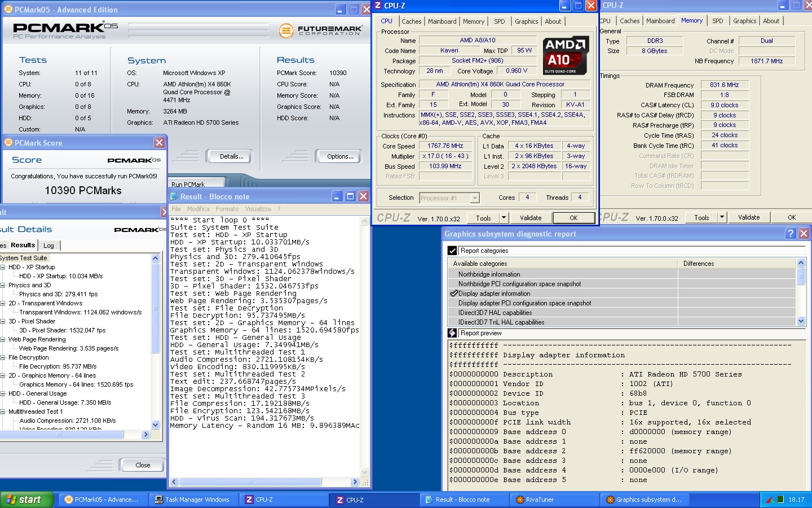Collapse the HDD - General Usage node
The height and width of the screenshot is (508, 812).
coord(2,393)
